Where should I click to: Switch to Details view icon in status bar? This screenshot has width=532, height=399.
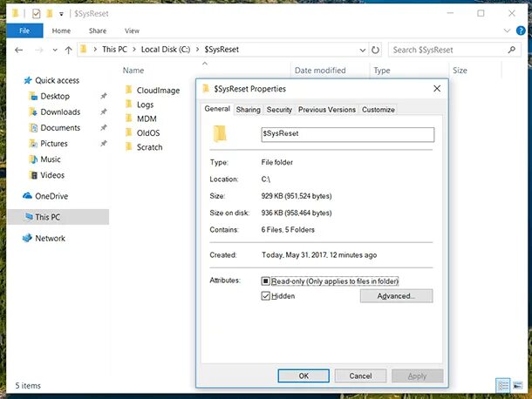503,386
